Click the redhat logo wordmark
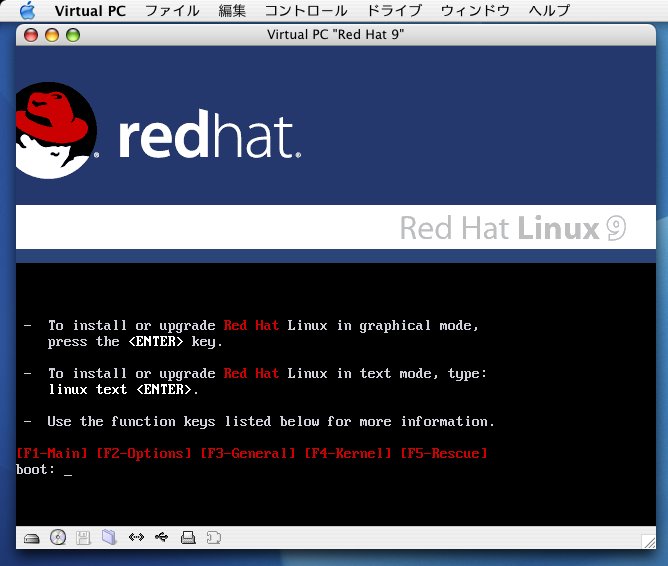668x566 pixels. (210, 135)
